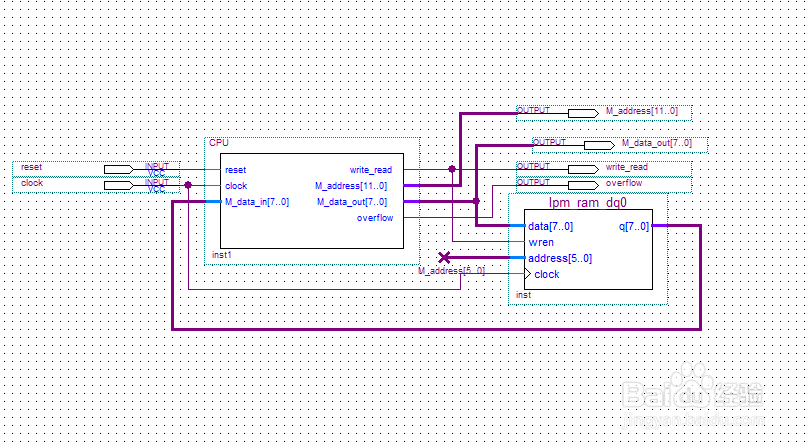The height and width of the screenshot is (448, 811).
Task: Click the write_read port label on the CPU
Action: pyautogui.click(x=371, y=170)
